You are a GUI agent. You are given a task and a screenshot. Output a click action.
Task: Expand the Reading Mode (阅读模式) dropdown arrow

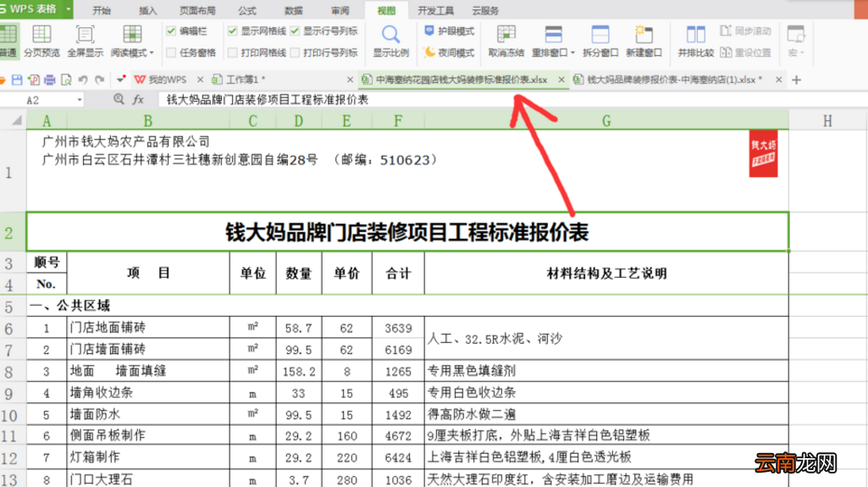(x=151, y=53)
